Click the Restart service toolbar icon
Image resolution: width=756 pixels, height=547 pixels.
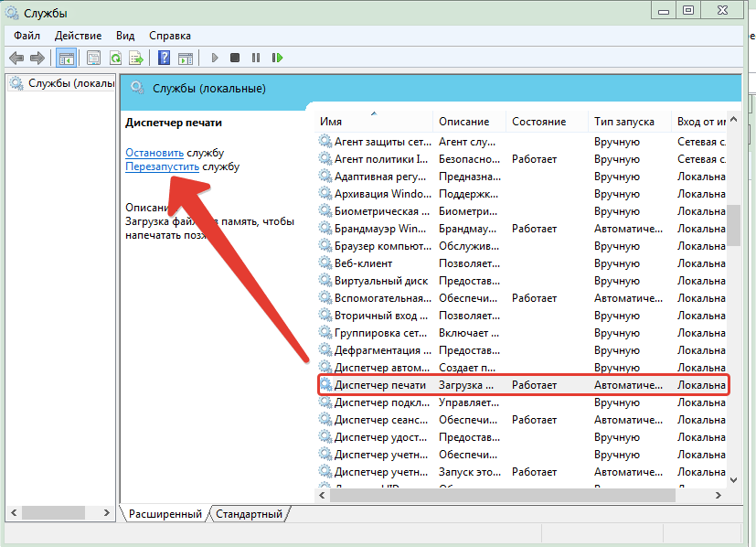(x=277, y=58)
